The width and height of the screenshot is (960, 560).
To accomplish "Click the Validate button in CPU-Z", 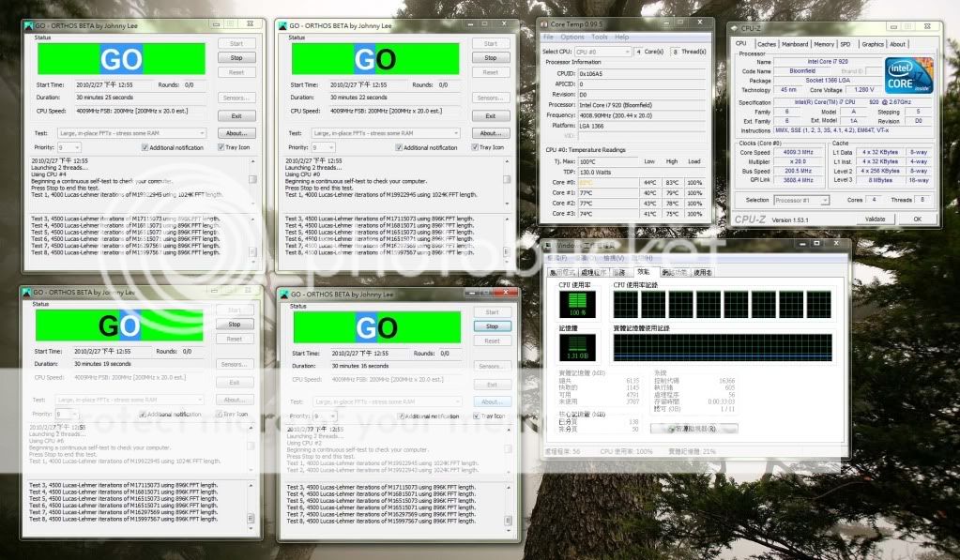I will [x=875, y=219].
